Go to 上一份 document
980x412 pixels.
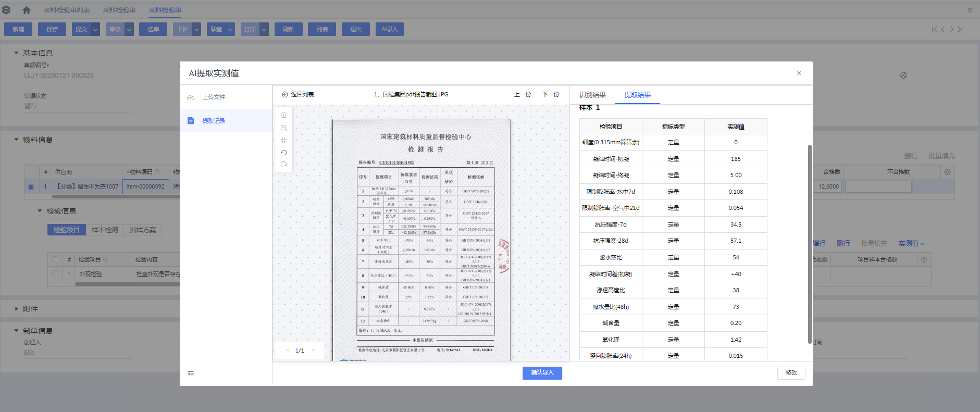(523, 94)
